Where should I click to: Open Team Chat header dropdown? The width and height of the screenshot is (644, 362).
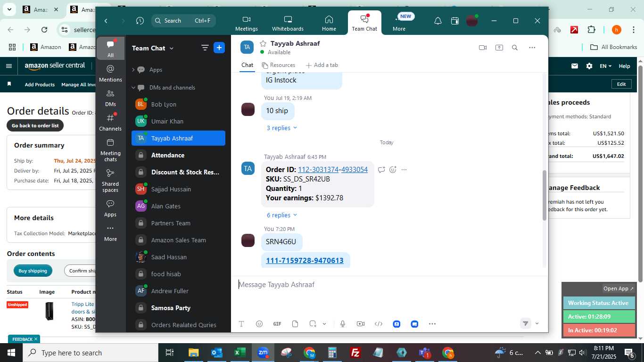(x=171, y=48)
